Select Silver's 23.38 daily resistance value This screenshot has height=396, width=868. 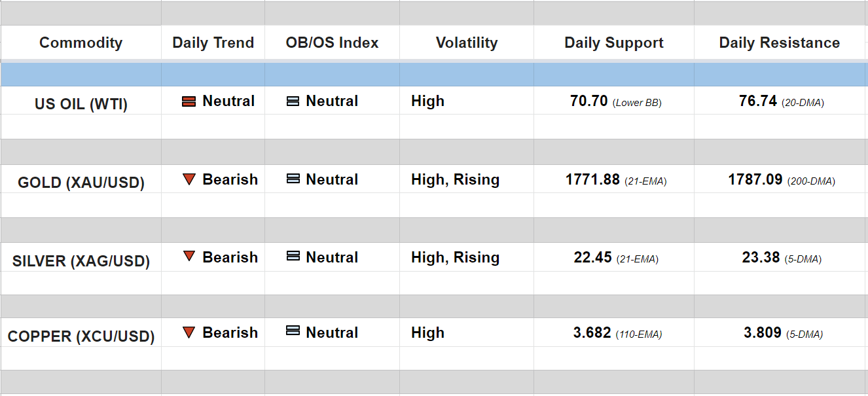click(761, 258)
